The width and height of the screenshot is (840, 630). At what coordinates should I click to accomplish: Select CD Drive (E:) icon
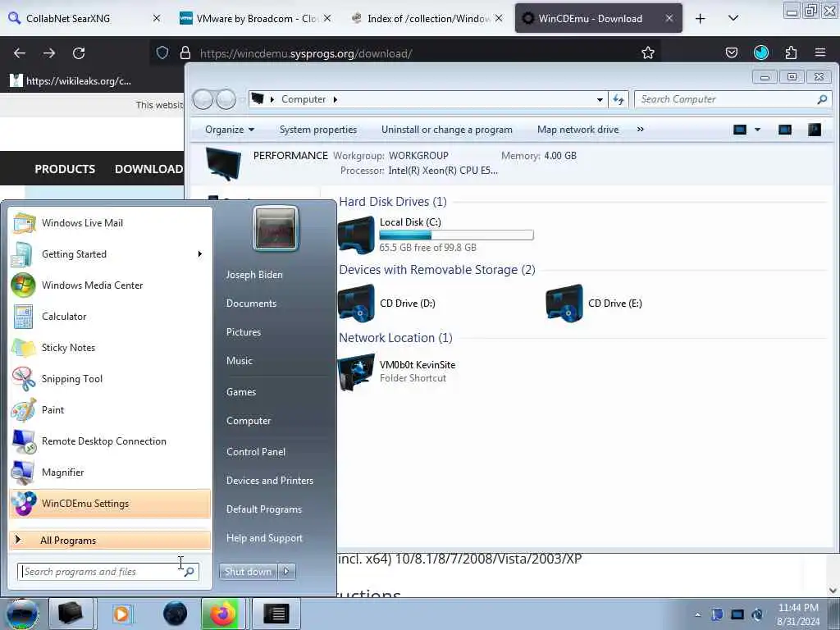coord(564,304)
